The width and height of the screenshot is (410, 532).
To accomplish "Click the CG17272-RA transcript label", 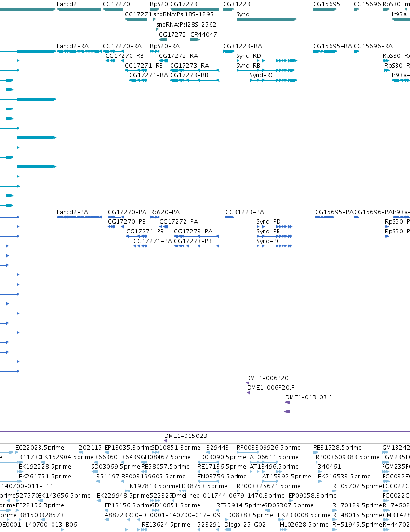I will point(179,55).
